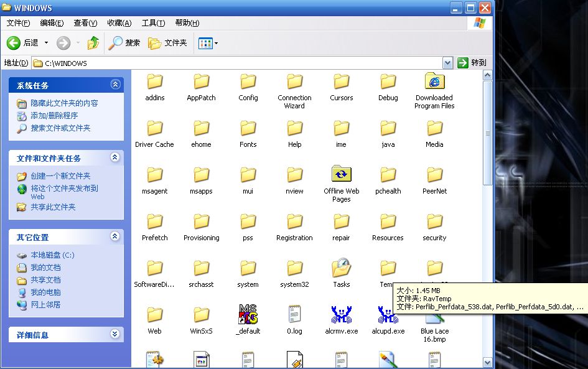Select the Offline Web Pages folder icon
This screenshot has width=588, height=369.
tap(341, 175)
